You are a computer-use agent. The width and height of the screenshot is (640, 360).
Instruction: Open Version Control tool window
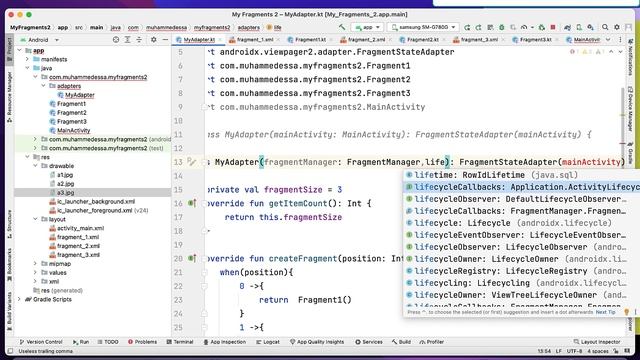click(40, 342)
